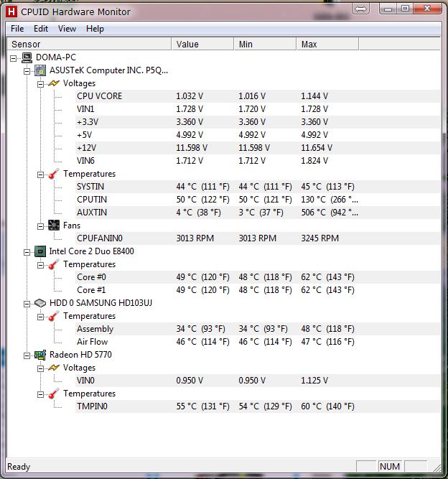Select the Core #0 row
Screen dimensions: 448x479
click(258, 277)
